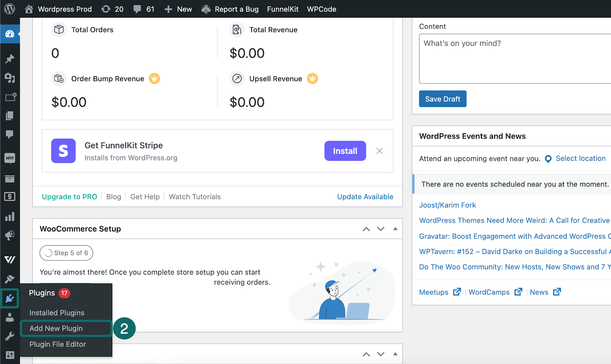The width and height of the screenshot is (611, 364).
Task: Open Dashboard from sidebar icon
Action: (x=10, y=34)
